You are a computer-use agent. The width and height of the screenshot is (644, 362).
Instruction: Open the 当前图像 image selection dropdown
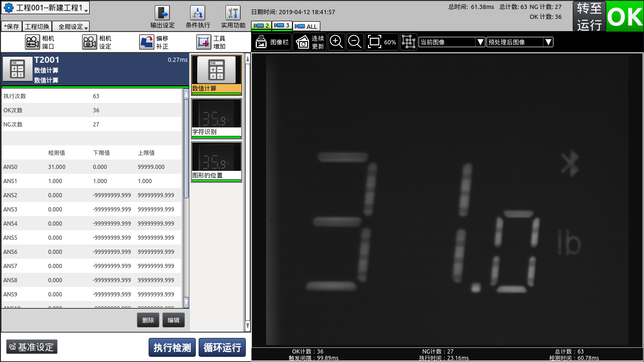pyautogui.click(x=452, y=42)
